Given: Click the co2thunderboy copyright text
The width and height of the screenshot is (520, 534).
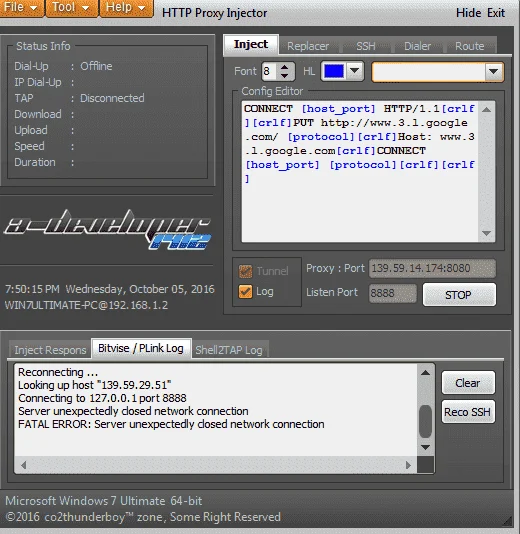Looking at the screenshot, I should (x=143, y=517).
